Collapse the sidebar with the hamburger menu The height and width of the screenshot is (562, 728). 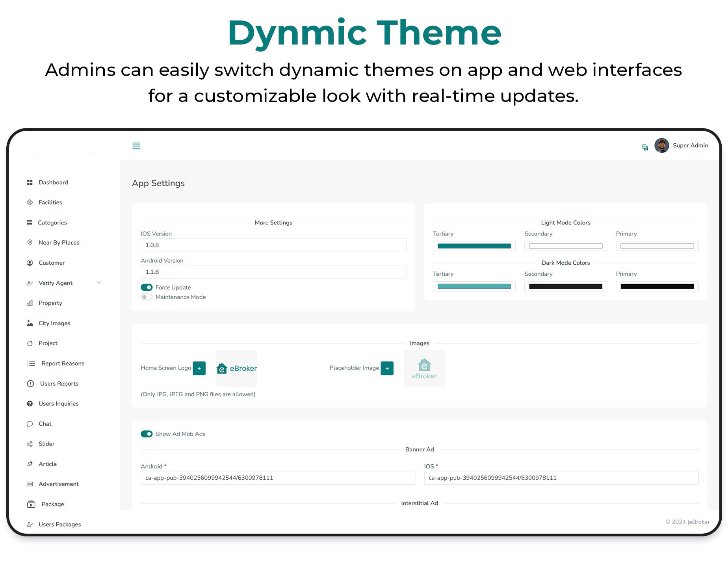[x=136, y=146]
